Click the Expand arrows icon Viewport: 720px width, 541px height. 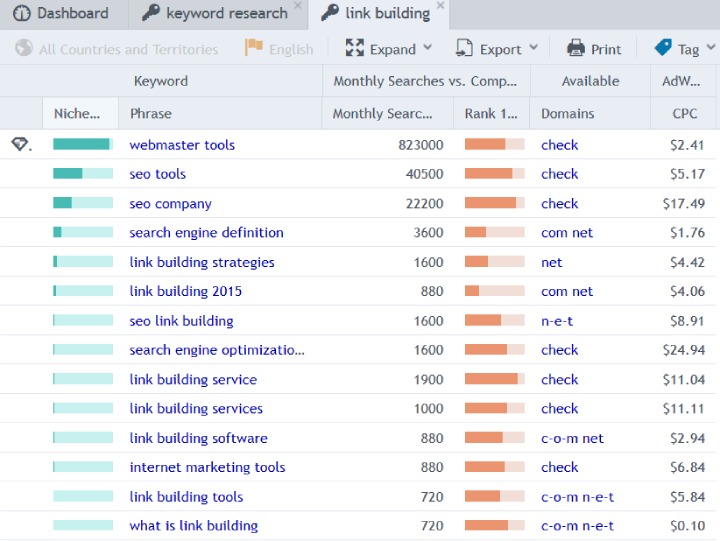tap(354, 48)
